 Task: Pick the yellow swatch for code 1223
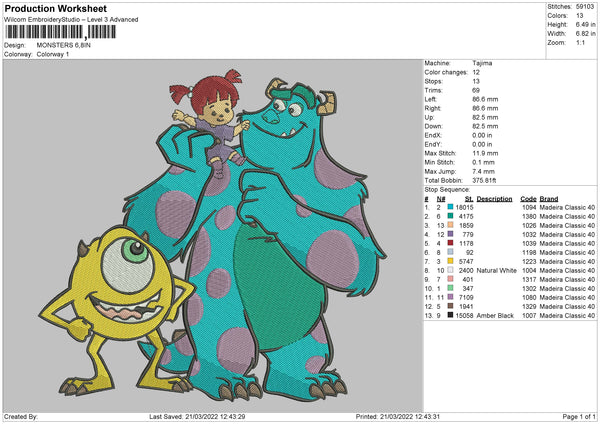tap(450, 261)
